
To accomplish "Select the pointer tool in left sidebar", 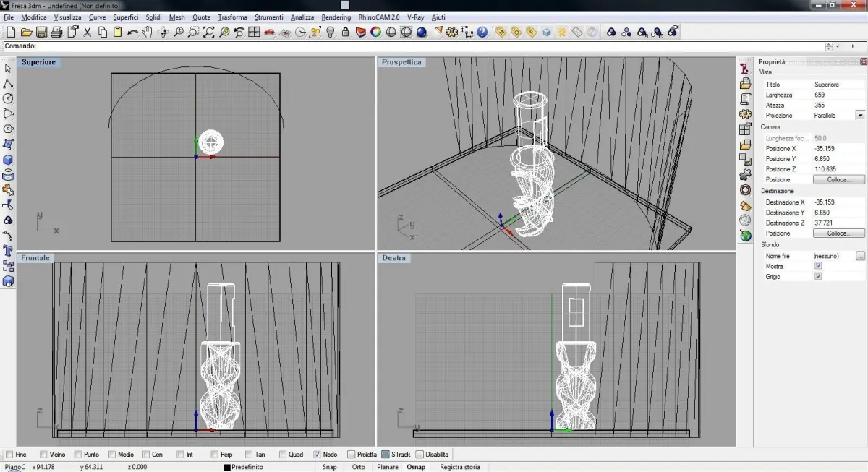I will point(8,68).
